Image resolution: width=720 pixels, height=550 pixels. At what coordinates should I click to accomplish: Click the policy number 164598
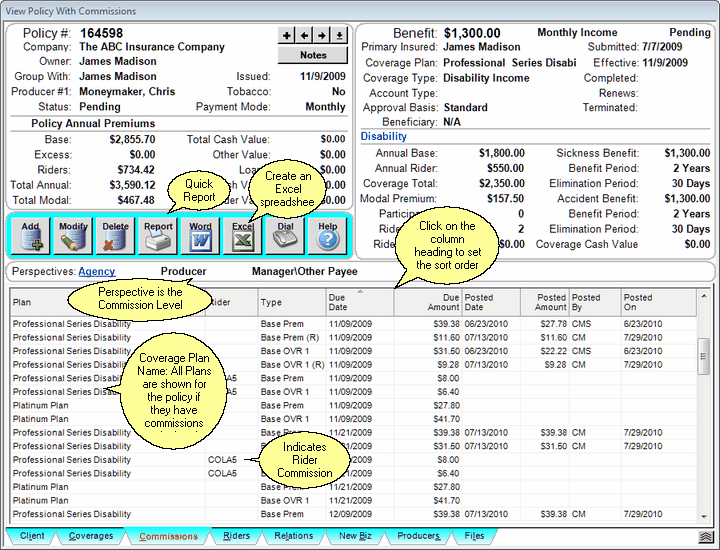[101, 33]
